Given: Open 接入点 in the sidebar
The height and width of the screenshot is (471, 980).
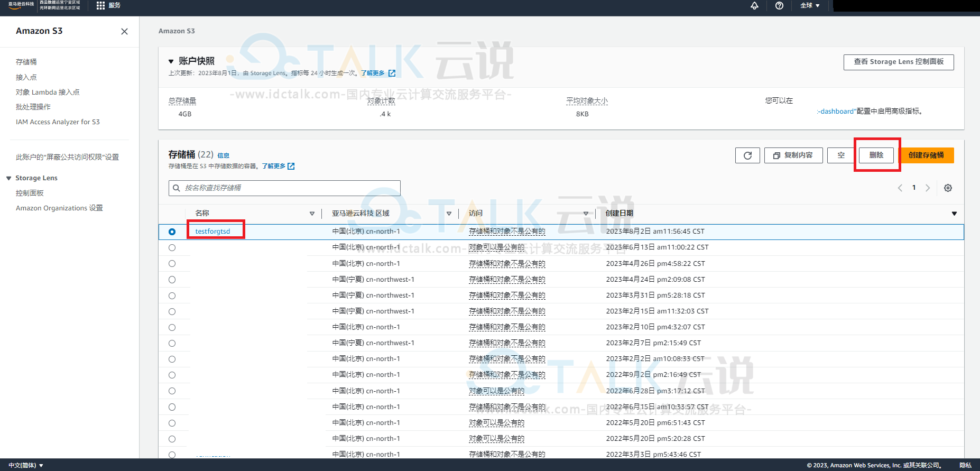Looking at the screenshot, I should click(x=26, y=77).
